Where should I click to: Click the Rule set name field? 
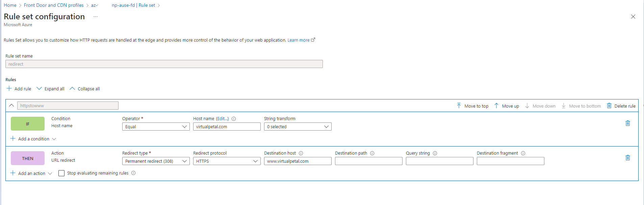tap(164, 64)
